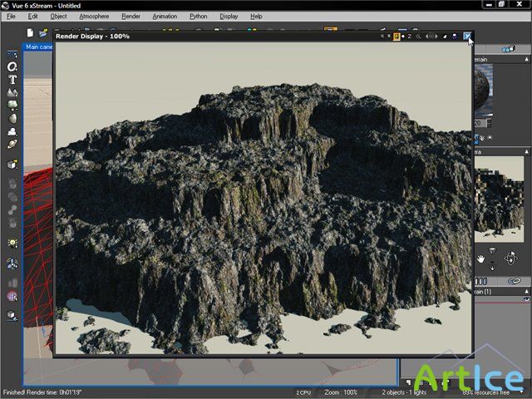Open the Animation menu
The image size is (532, 399).
165,16
